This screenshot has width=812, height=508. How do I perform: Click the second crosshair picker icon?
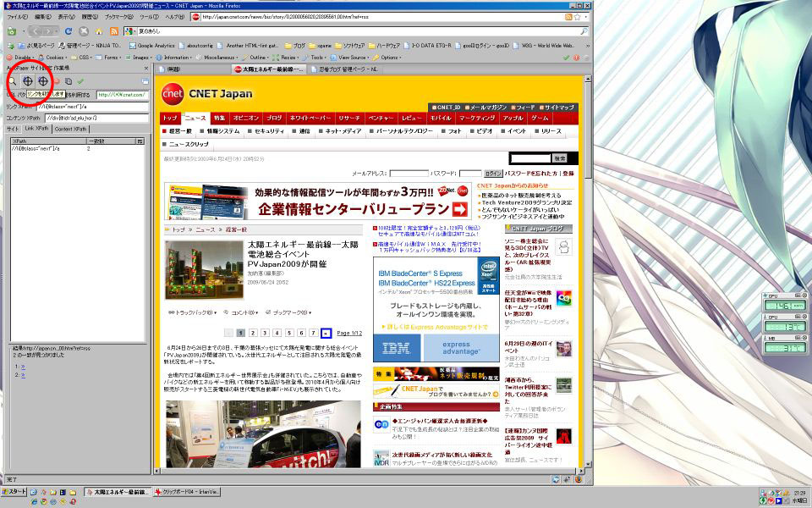click(43, 81)
